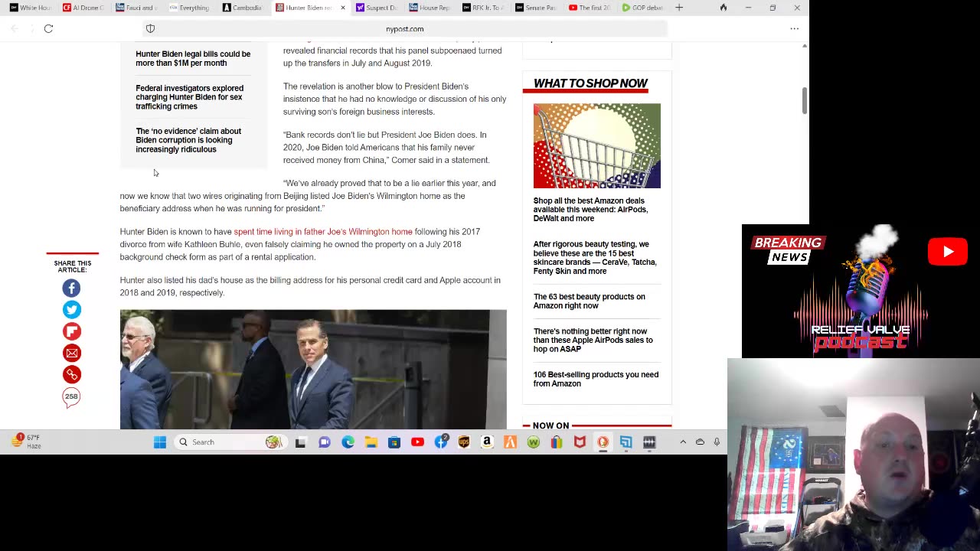980x551 pixels.
Task: Open 'Shop all the best Amazon deals' article
Action: coord(590,210)
